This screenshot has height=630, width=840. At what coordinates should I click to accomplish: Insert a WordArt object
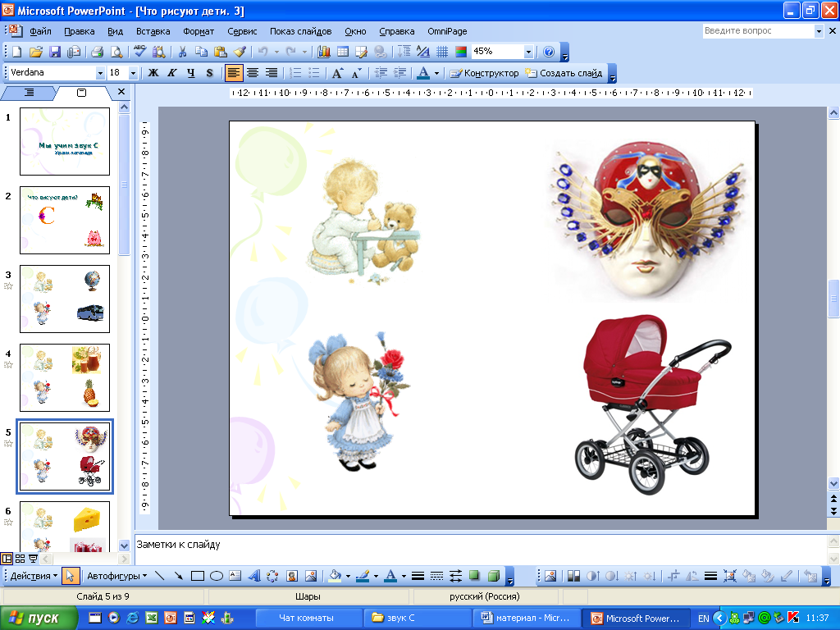click(254, 576)
